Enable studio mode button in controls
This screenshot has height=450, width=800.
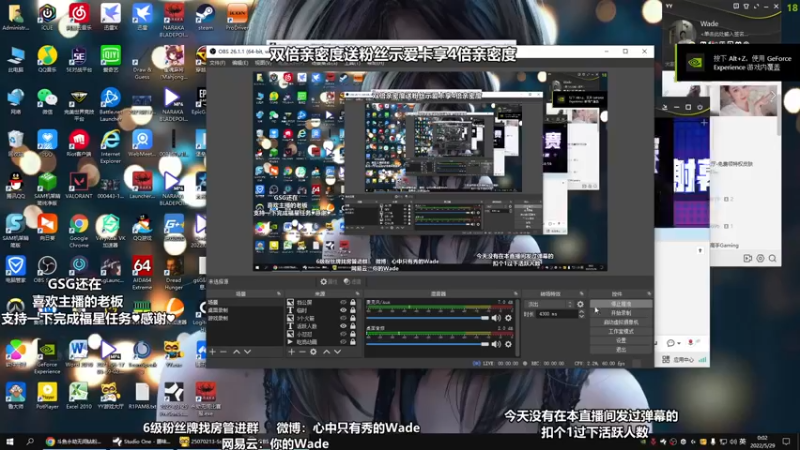point(621,332)
